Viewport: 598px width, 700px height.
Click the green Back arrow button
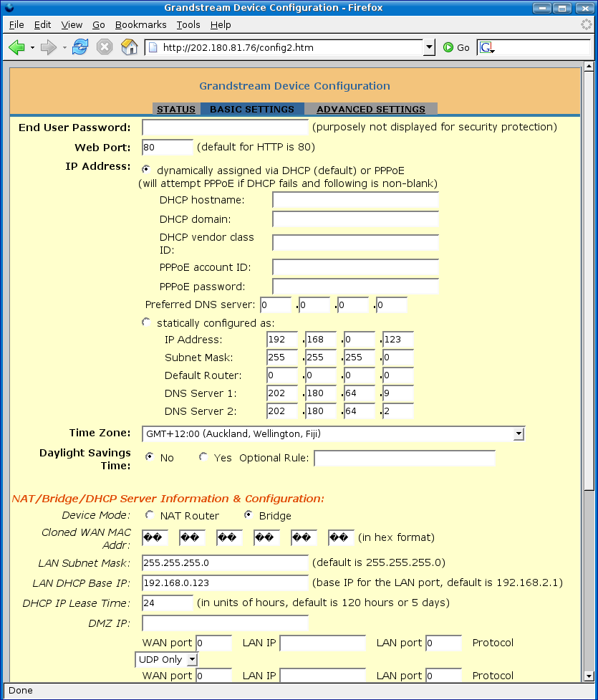[x=16, y=47]
